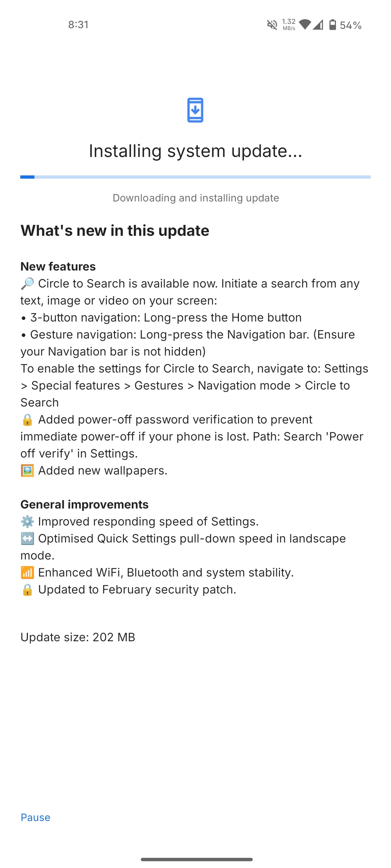Viewport: 391px width, 868px height.
Task: Tap the picture emoji beside new wallpapers
Action: coord(28,471)
